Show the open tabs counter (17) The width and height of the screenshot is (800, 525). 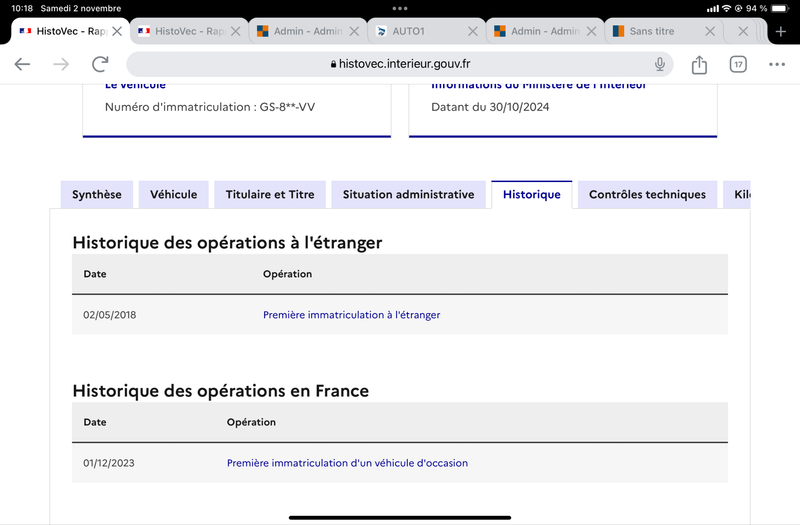pyautogui.click(x=738, y=64)
